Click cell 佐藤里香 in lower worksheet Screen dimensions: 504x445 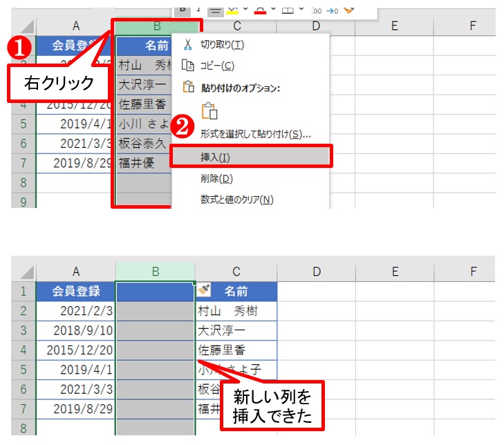point(236,350)
